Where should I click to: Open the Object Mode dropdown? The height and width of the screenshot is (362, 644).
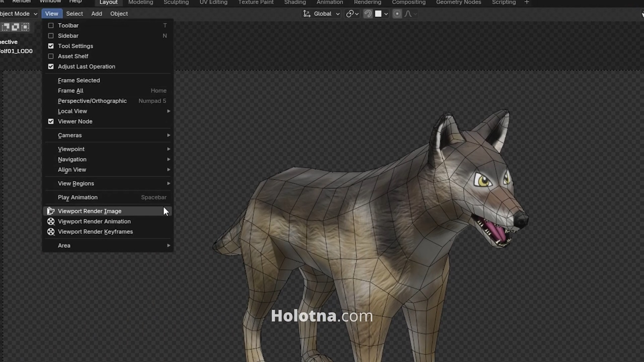click(19, 14)
